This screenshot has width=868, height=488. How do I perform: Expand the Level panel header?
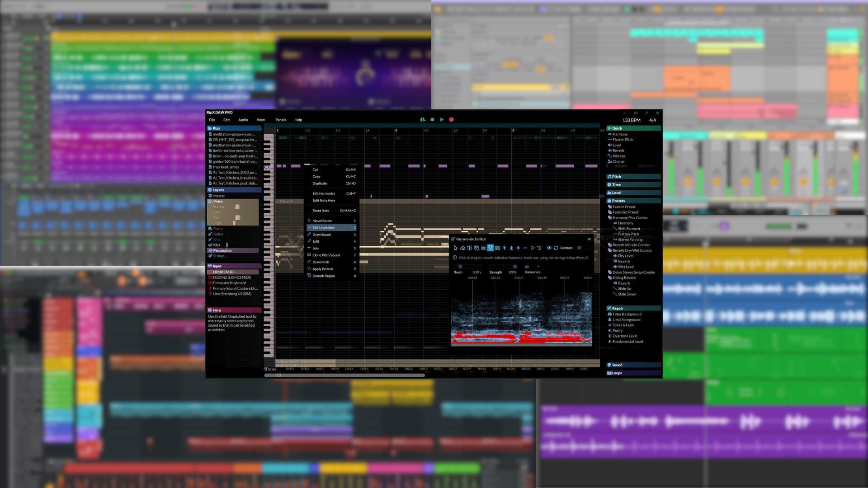click(633, 193)
